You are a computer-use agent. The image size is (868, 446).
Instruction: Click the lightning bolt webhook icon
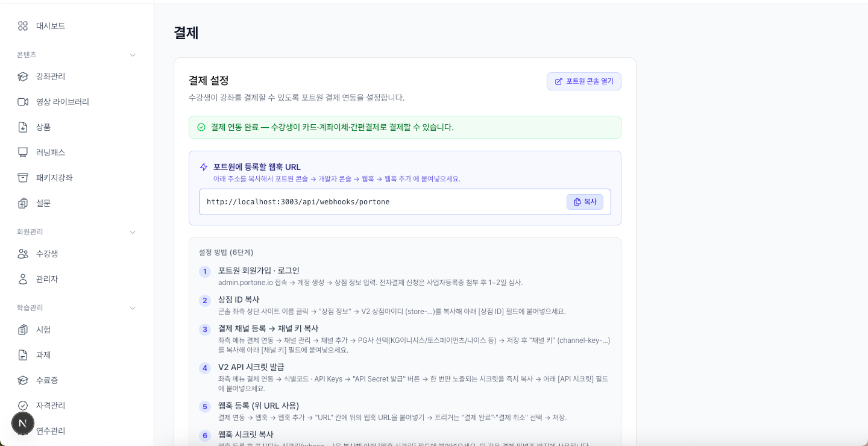204,167
